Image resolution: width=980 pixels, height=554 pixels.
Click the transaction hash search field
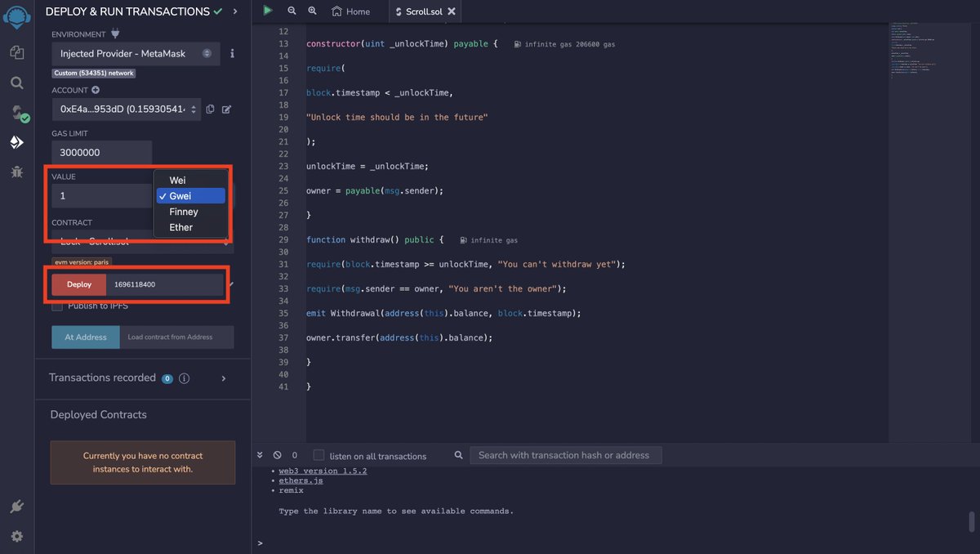pos(566,455)
